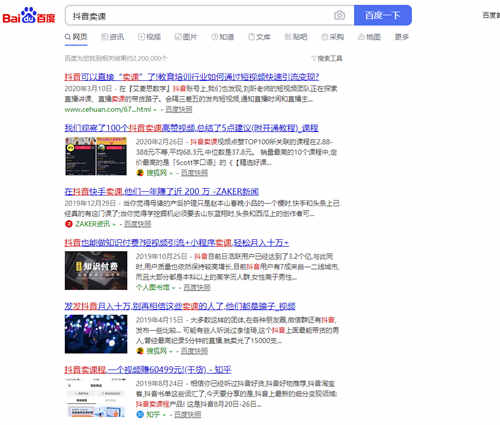Expand arrow beside 搜狐网 in the 100个抖音卖课 result
The image size is (500, 425).
(x=171, y=173)
